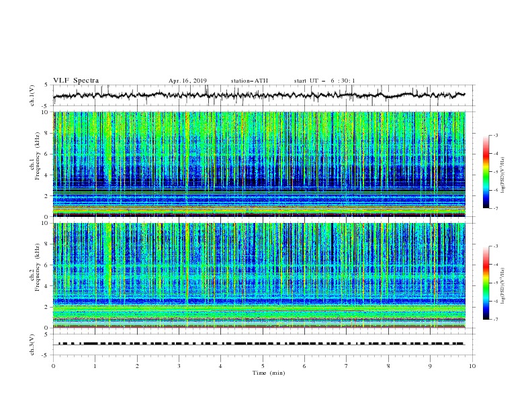The image size is (532, 411).
Task: Click time axis tick label "7"
Action: pos(347,366)
